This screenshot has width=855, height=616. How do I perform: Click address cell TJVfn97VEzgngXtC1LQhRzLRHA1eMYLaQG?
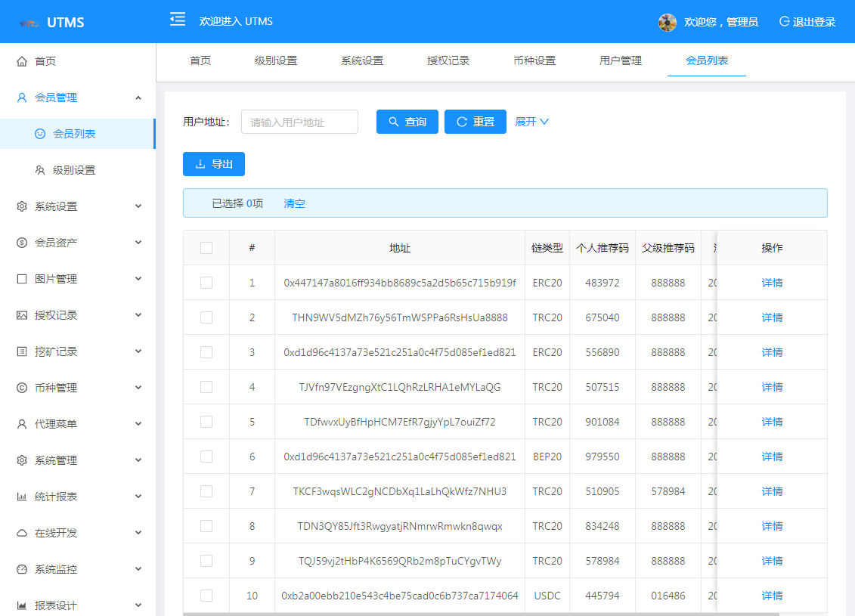(x=400, y=387)
